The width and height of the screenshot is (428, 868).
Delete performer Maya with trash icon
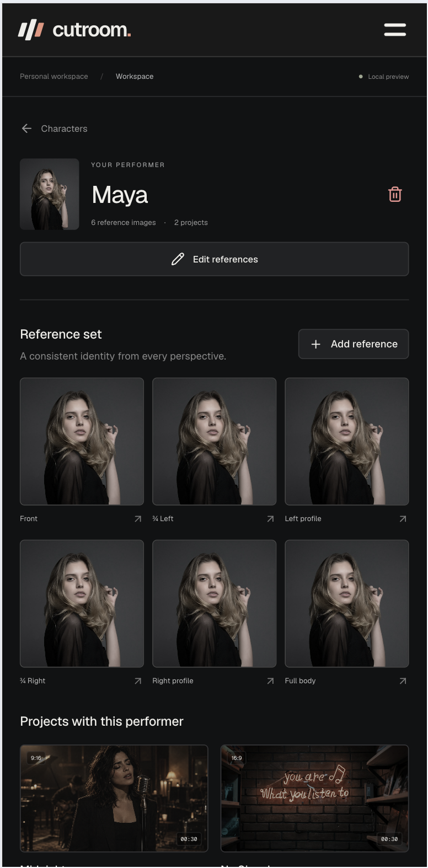pos(395,194)
